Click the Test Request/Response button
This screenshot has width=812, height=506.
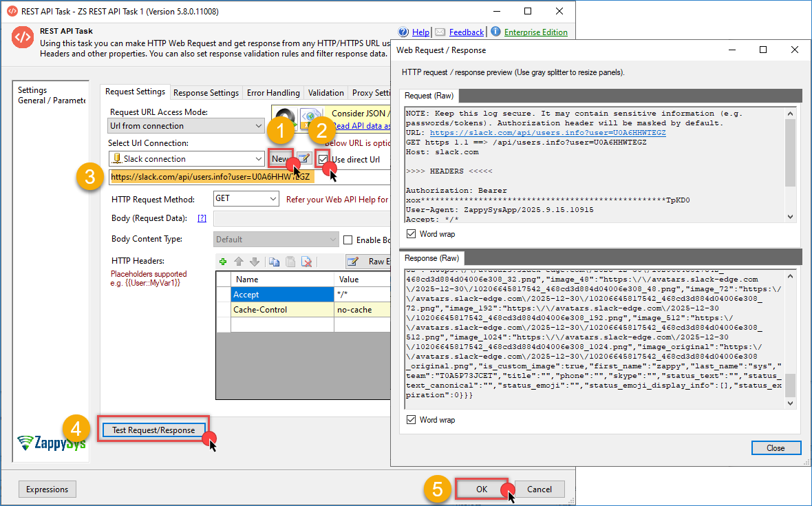pyautogui.click(x=153, y=430)
